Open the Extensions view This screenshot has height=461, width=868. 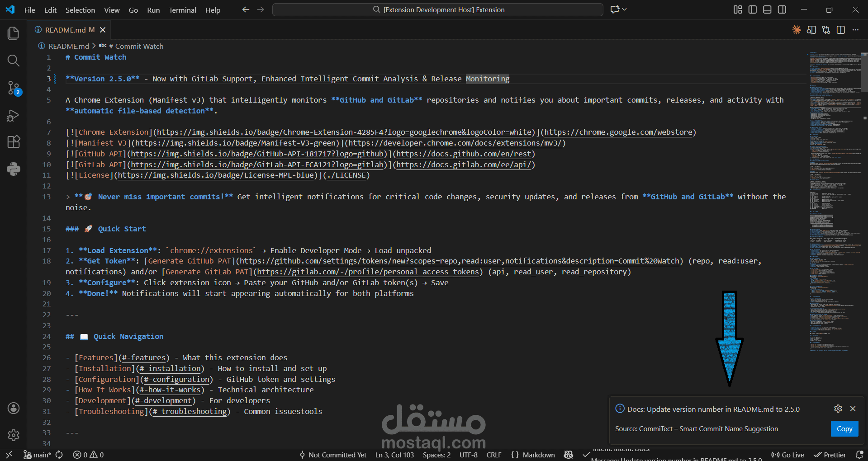[x=14, y=142]
